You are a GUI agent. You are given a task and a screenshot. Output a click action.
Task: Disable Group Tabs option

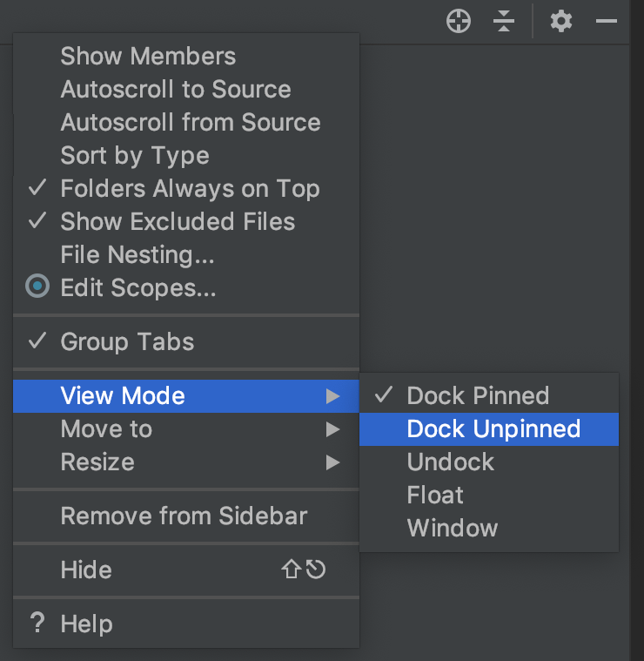pyautogui.click(x=186, y=341)
